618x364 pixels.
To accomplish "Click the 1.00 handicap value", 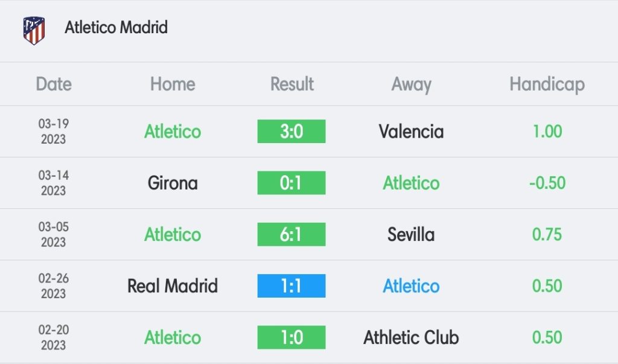I will click(x=547, y=132).
